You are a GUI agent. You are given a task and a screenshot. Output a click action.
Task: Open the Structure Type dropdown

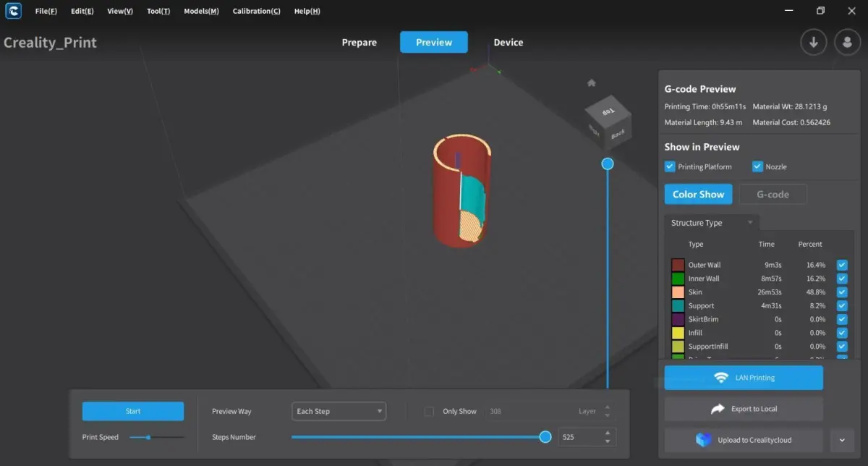pyautogui.click(x=712, y=223)
